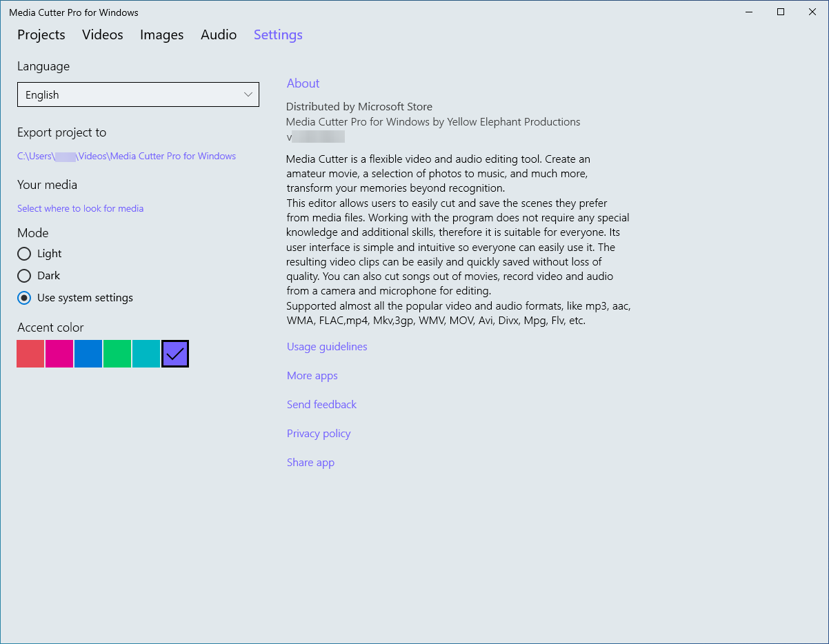Pick the green accent color swatch

[117, 354]
